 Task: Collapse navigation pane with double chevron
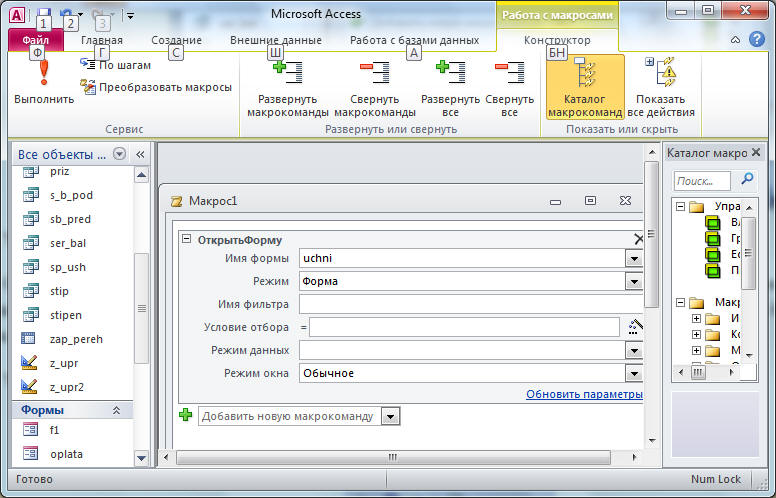click(141, 154)
